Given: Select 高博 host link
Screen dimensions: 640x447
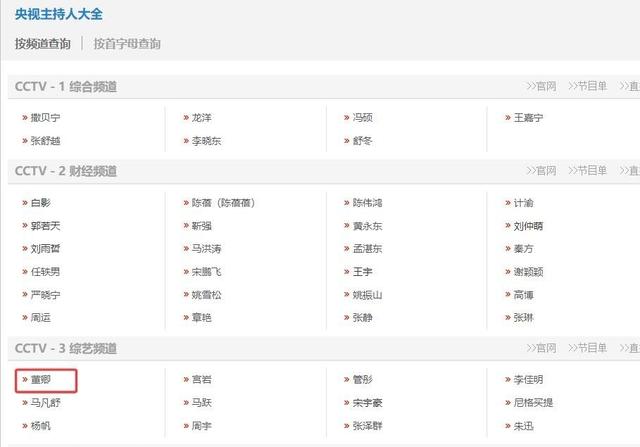Looking at the screenshot, I should [x=523, y=295].
